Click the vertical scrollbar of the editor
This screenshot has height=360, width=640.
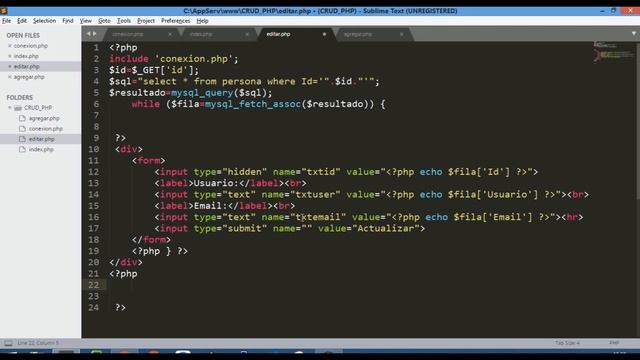point(638,122)
